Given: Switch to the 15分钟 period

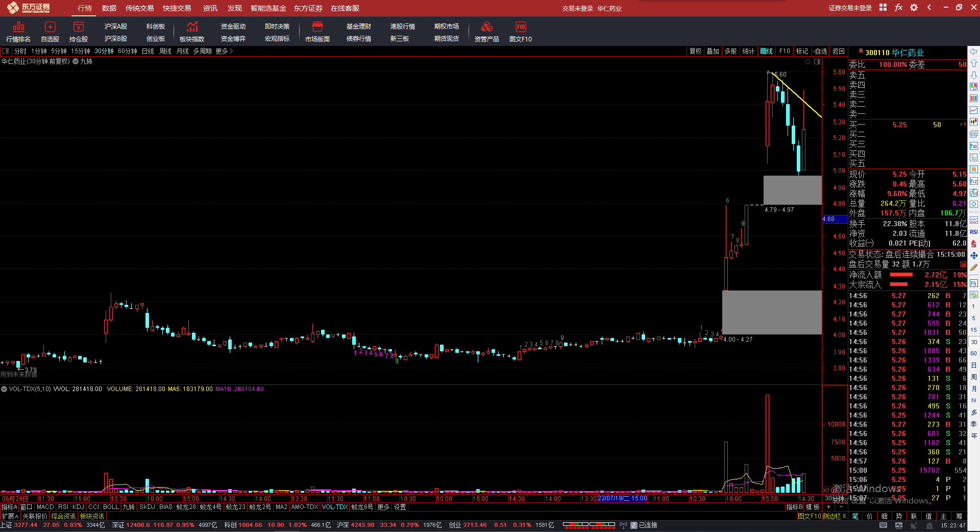Looking at the screenshot, I should point(81,51).
